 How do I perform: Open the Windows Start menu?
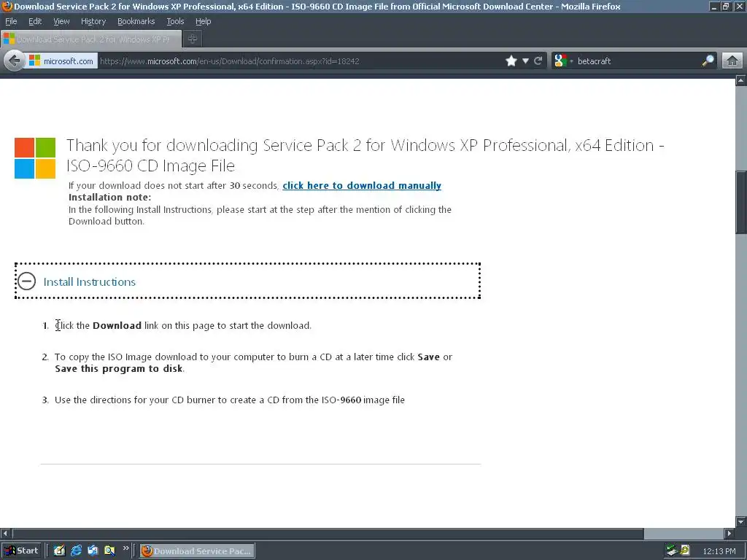21,551
